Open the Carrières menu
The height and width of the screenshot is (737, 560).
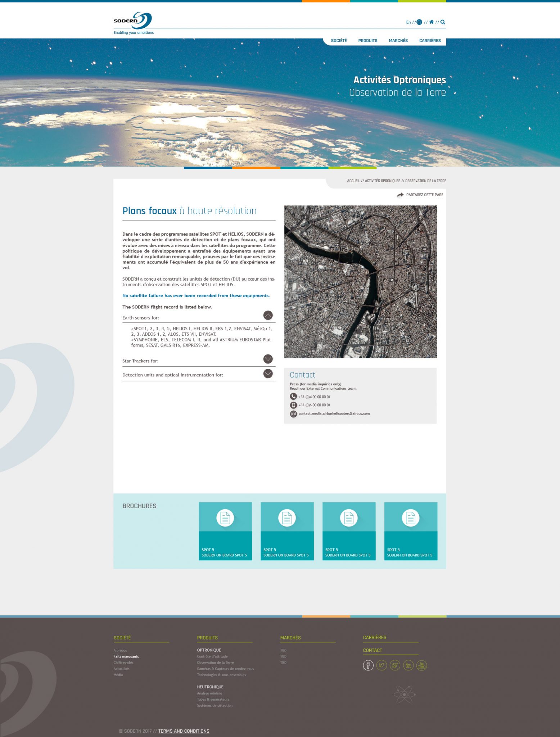coord(430,41)
